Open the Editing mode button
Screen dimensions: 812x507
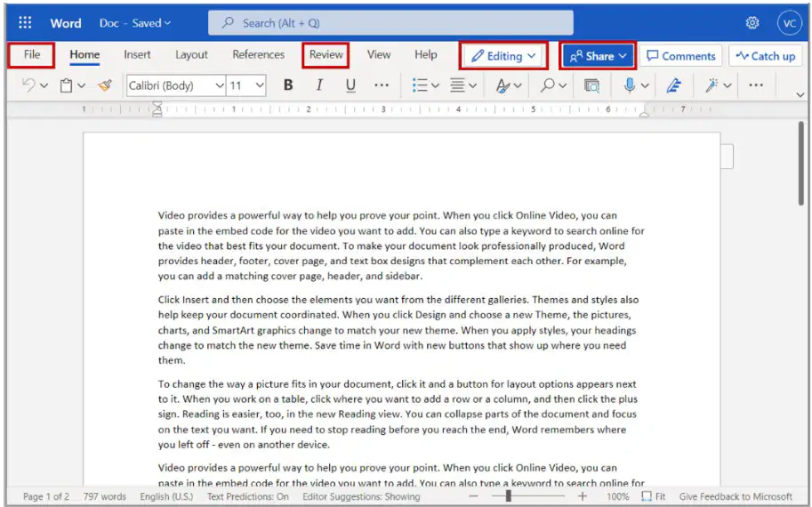click(503, 56)
